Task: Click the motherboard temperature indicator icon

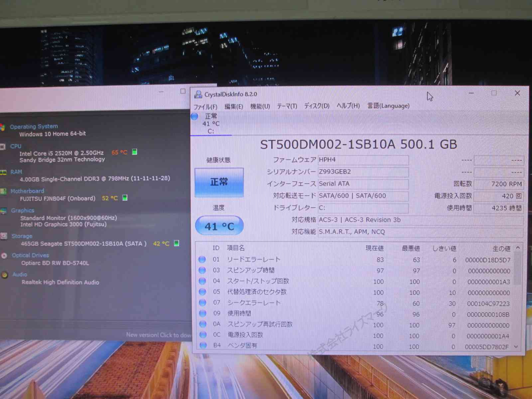Action: tap(125, 198)
